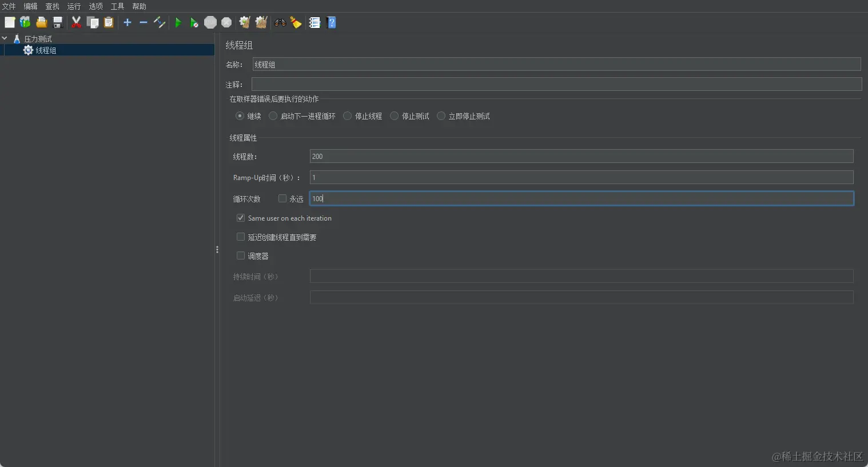Select the 继续 radio button
868x467 pixels.
pos(240,116)
